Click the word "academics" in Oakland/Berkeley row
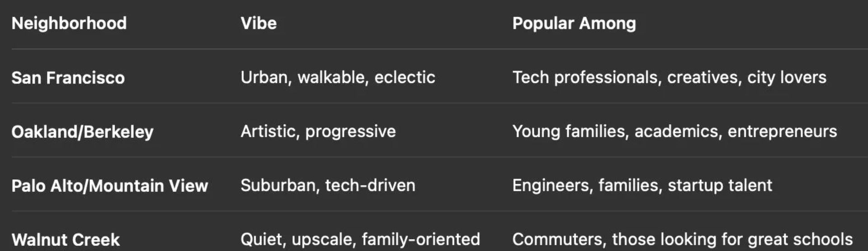868x251 pixels. click(x=677, y=131)
